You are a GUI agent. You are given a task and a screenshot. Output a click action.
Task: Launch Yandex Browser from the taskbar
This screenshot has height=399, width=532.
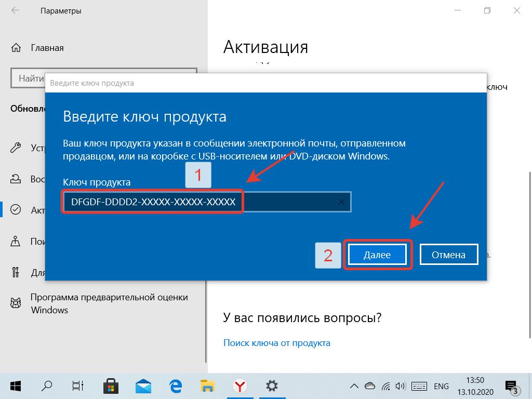pos(240,386)
